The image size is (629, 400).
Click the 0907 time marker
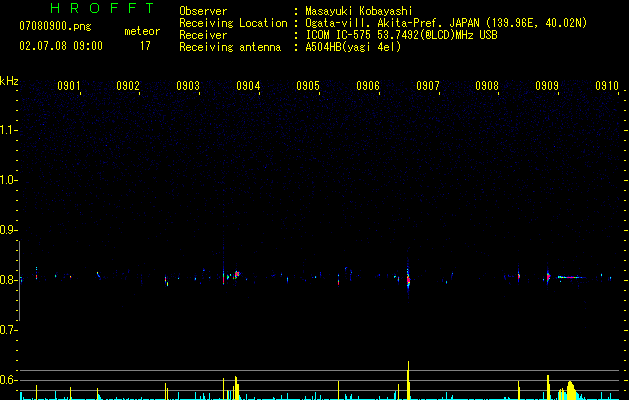coord(428,86)
